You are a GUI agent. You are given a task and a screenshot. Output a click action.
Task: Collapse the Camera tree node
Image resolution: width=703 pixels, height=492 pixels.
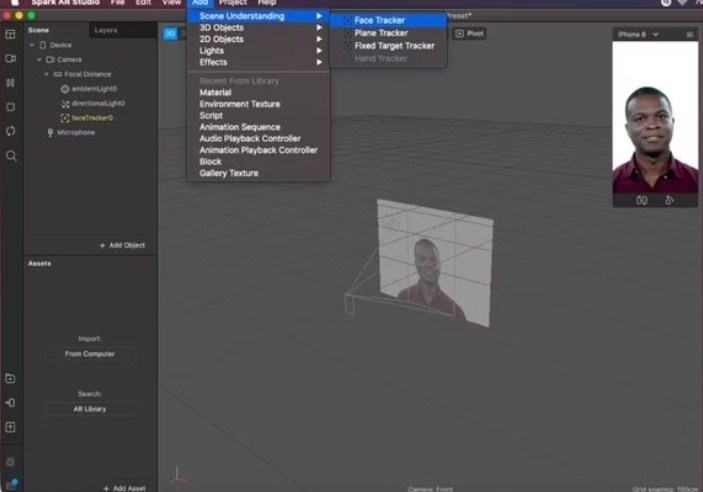pos(39,60)
